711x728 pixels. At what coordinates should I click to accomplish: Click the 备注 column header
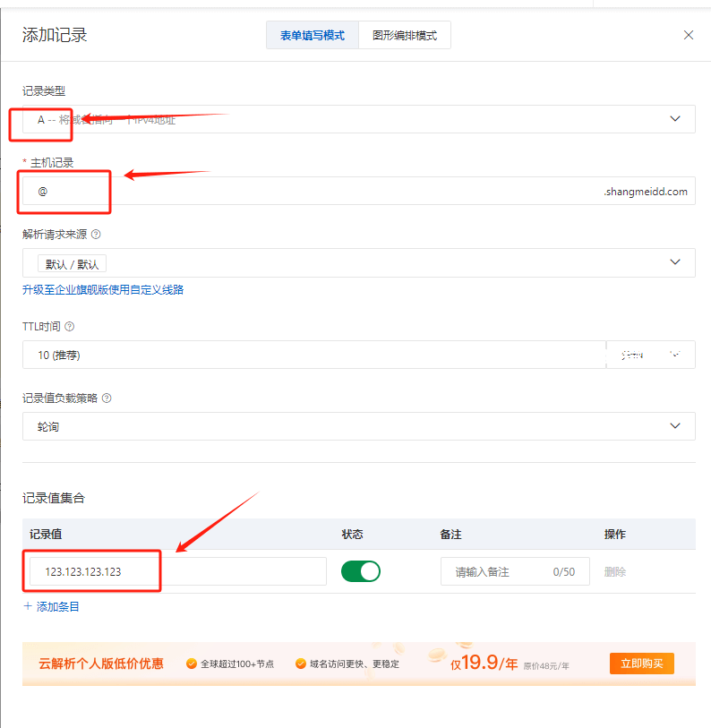pyautogui.click(x=450, y=535)
